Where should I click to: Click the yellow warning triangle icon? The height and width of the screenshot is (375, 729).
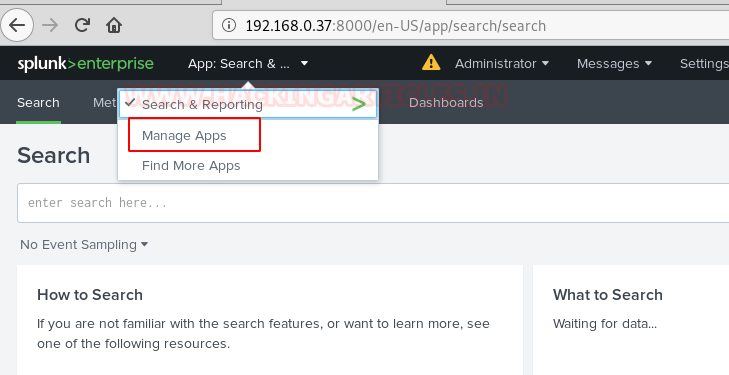(431, 63)
